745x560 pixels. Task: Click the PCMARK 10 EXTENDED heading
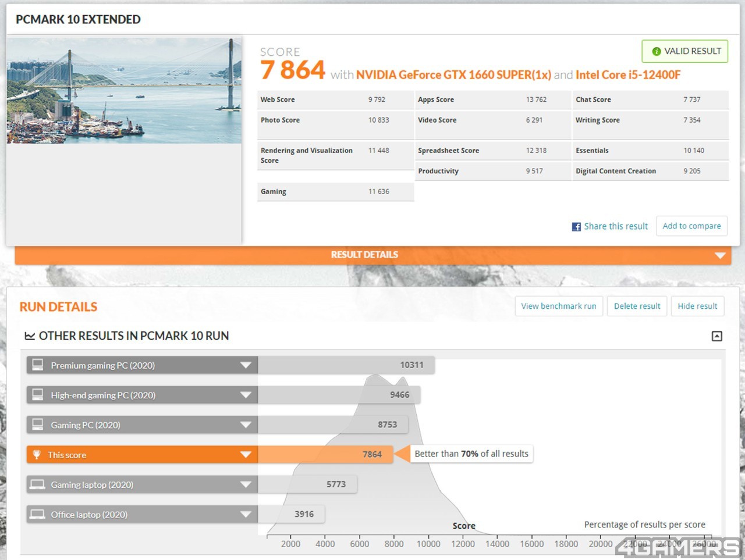(x=78, y=20)
